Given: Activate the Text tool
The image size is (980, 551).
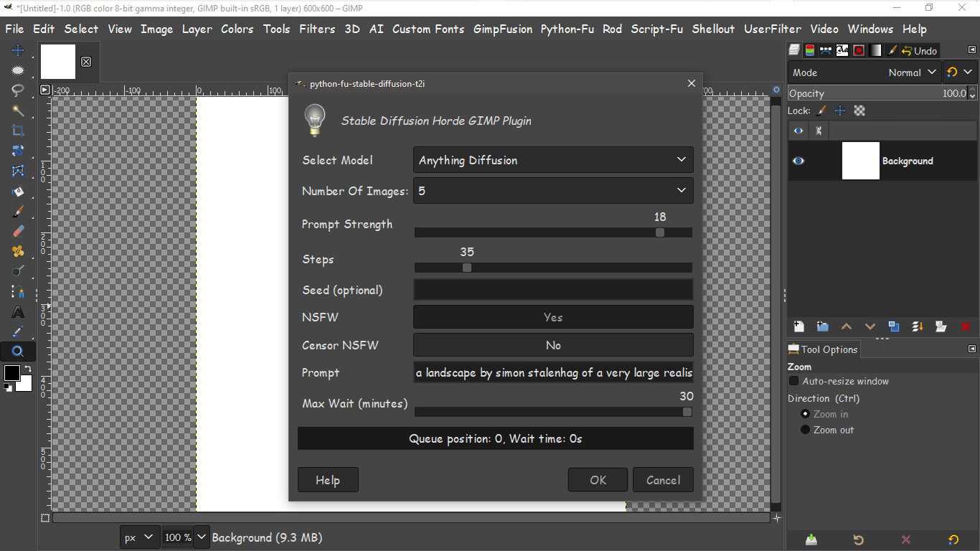Looking at the screenshot, I should click(18, 311).
